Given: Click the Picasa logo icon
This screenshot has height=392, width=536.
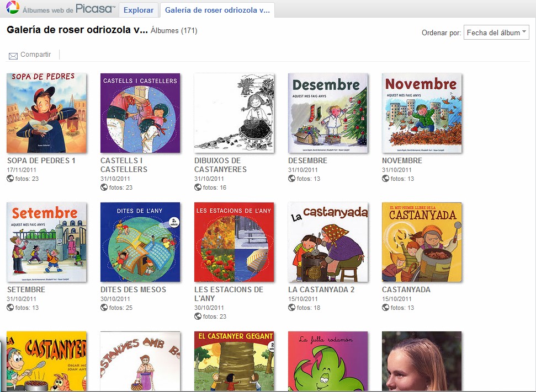Looking at the screenshot, I should pos(13,7).
